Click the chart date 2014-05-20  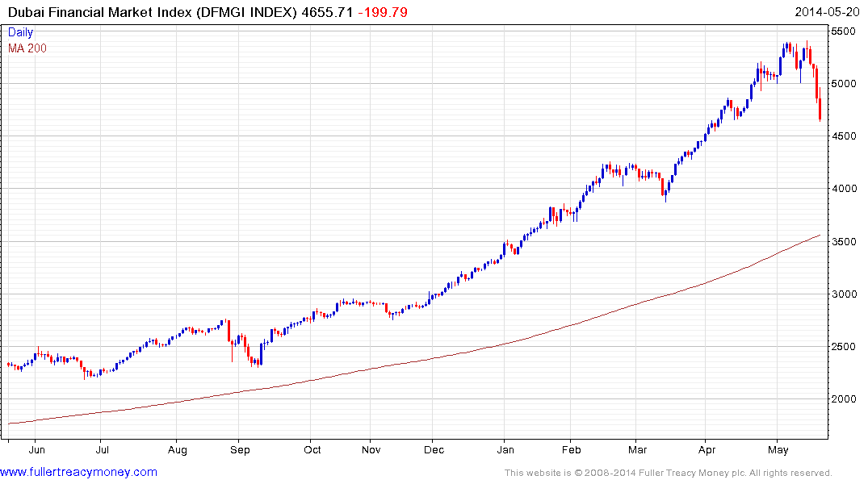click(x=827, y=12)
